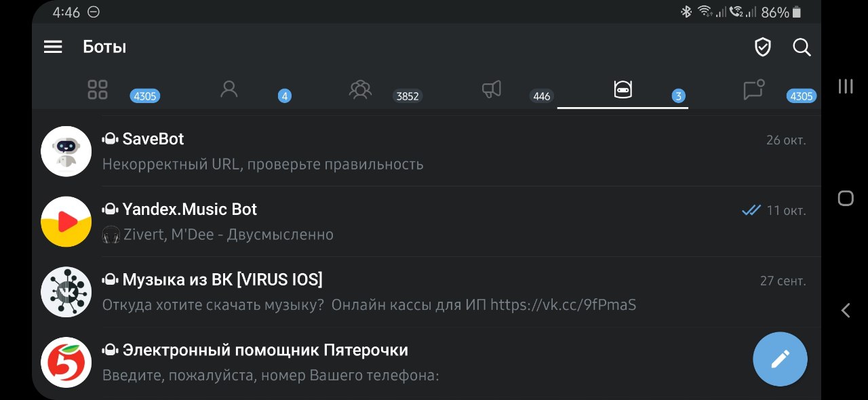Tap the shield security icon
Screen dimensions: 868x400
pyautogui.click(x=763, y=47)
